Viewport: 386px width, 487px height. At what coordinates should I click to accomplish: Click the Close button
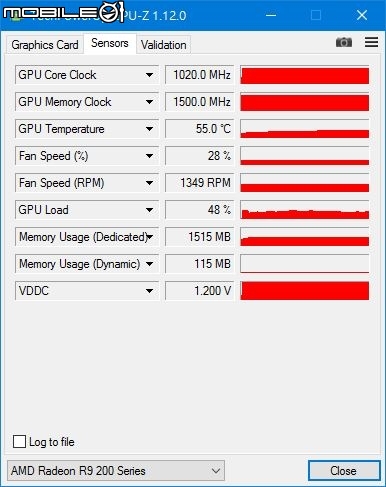344,471
